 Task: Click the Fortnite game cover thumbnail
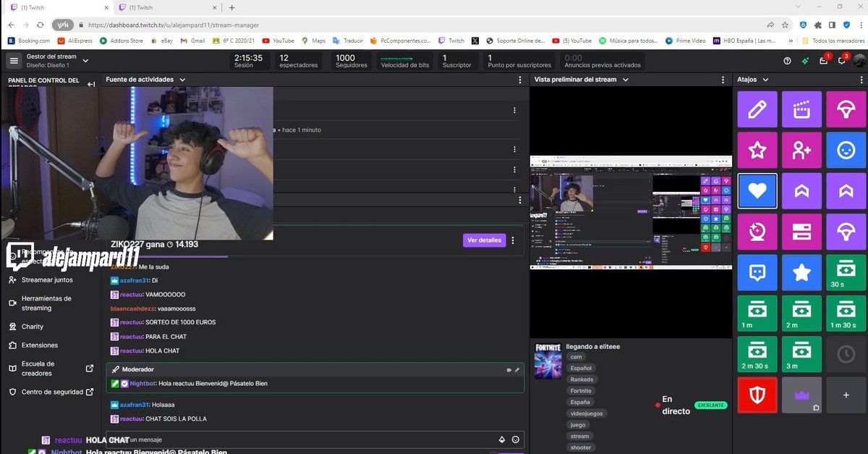548,361
